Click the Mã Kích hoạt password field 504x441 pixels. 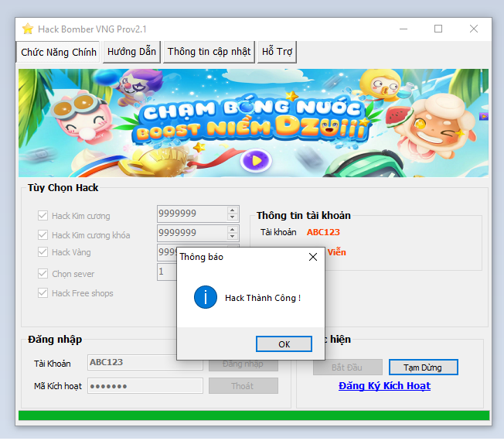pos(145,385)
